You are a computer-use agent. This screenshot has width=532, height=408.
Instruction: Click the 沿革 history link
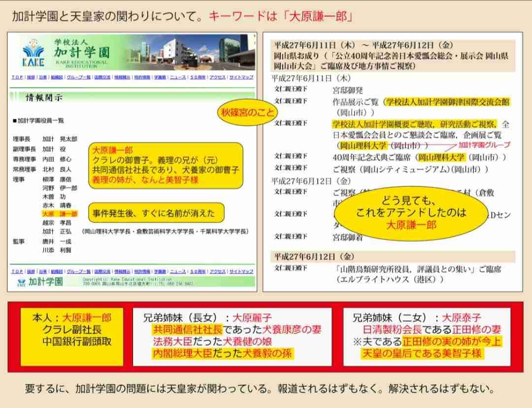[x=44, y=77]
